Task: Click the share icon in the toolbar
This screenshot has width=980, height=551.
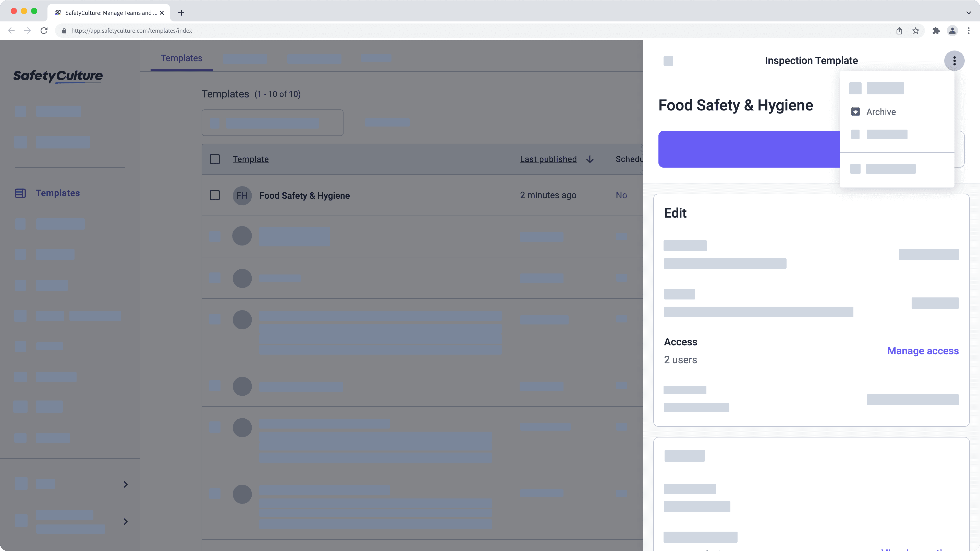Action: [899, 30]
